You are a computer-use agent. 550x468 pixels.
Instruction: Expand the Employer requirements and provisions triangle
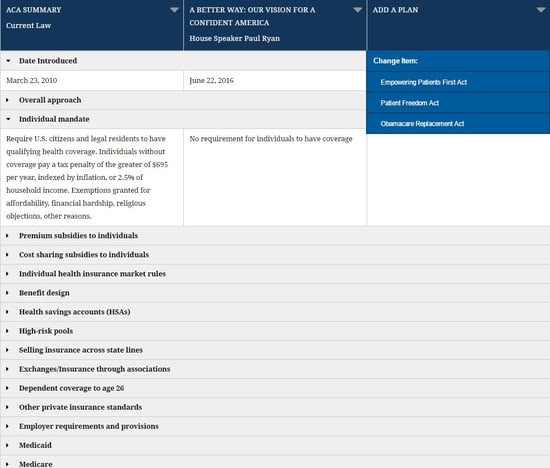7,426
